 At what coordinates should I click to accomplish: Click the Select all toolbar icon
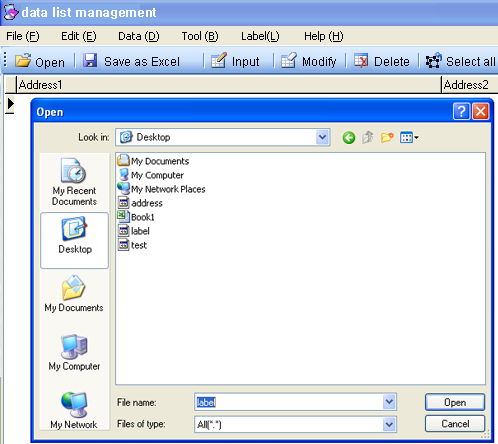point(433,61)
